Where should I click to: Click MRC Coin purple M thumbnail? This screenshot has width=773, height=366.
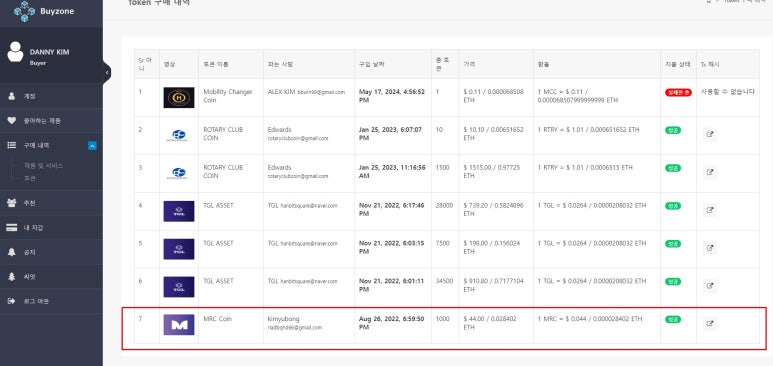(x=179, y=325)
